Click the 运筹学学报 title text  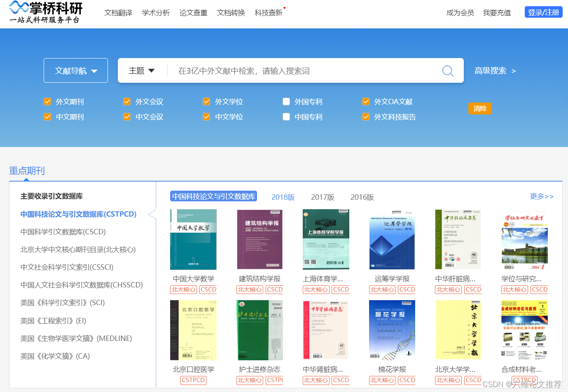tap(392, 279)
